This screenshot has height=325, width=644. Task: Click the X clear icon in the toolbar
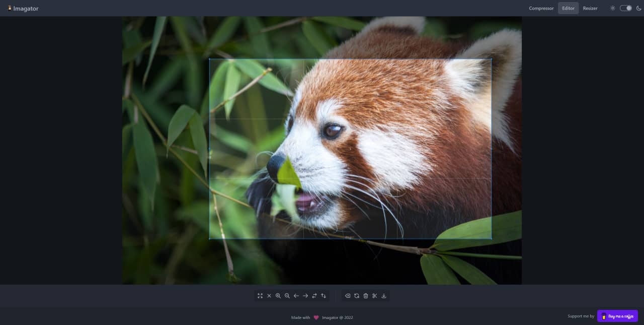coord(269,296)
